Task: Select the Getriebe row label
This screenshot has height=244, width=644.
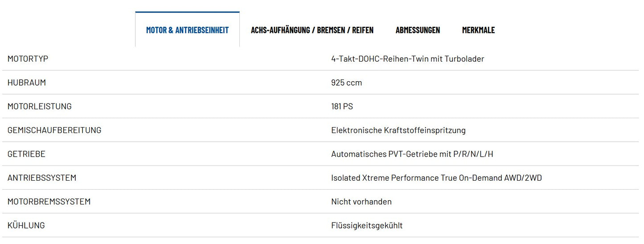Action: [26, 154]
